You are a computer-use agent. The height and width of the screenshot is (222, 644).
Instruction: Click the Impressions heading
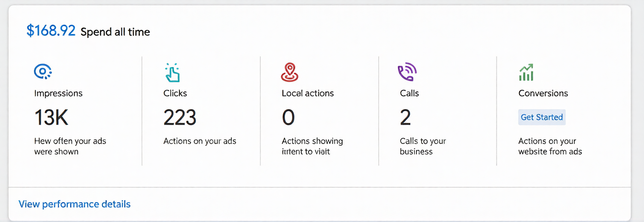[58, 93]
